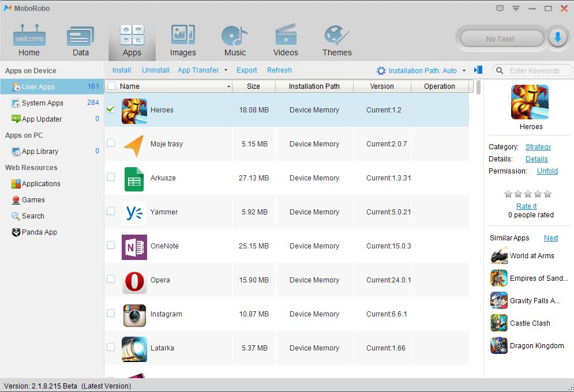Click Uninstall in the toolbar

click(156, 70)
